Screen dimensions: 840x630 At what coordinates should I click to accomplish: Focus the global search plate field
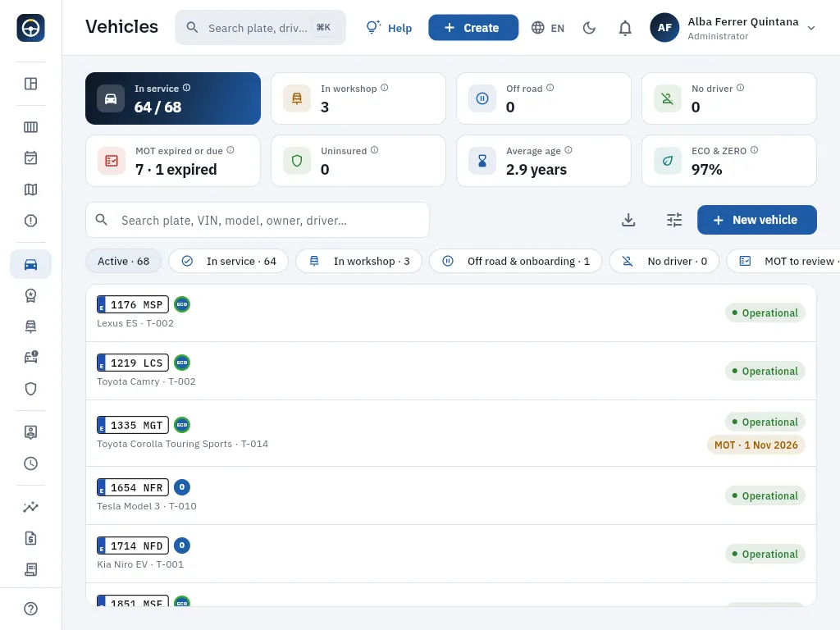pos(260,28)
